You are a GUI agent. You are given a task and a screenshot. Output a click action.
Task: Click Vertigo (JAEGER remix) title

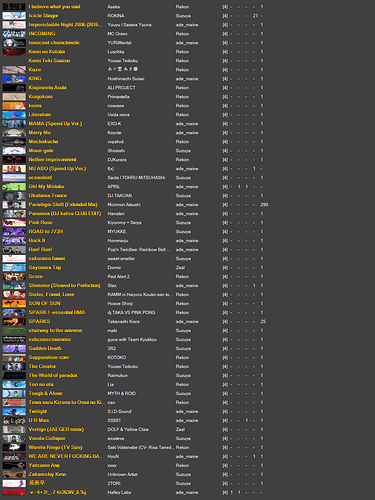(56, 430)
